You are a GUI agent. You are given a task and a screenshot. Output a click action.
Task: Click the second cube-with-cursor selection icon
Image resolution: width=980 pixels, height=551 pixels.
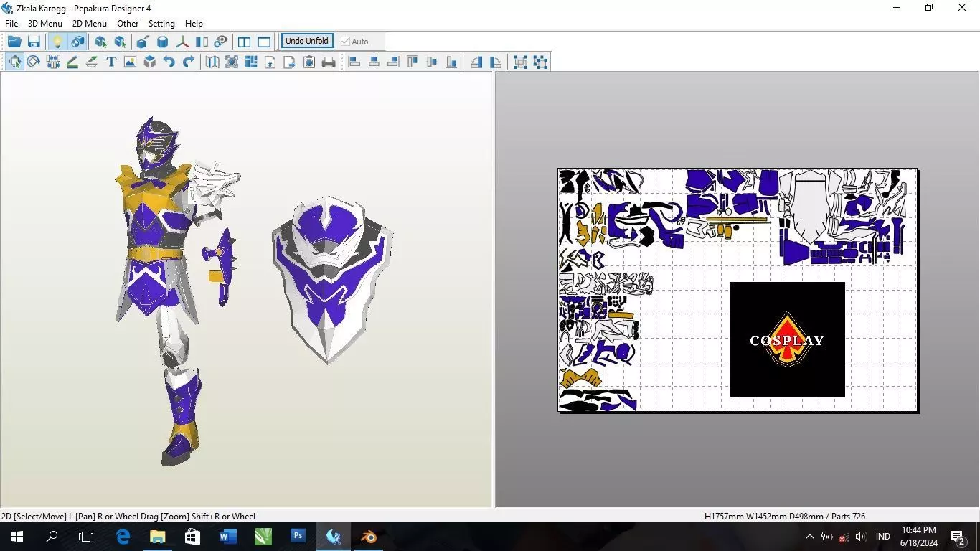(120, 42)
